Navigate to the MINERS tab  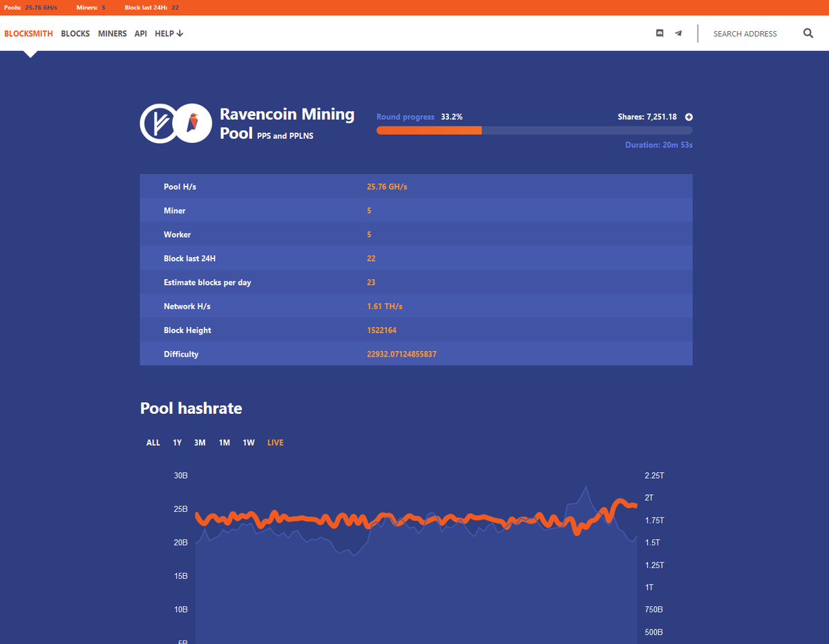[112, 32]
